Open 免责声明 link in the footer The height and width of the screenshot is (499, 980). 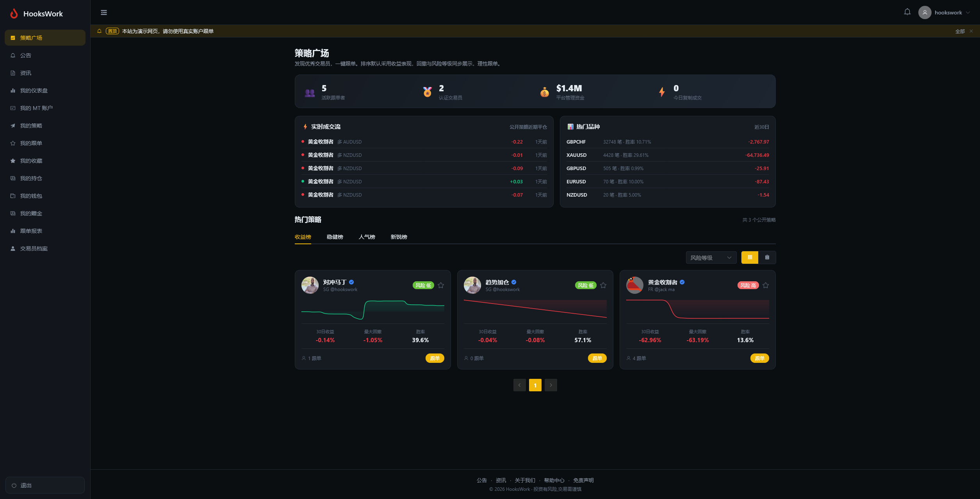[x=583, y=480]
